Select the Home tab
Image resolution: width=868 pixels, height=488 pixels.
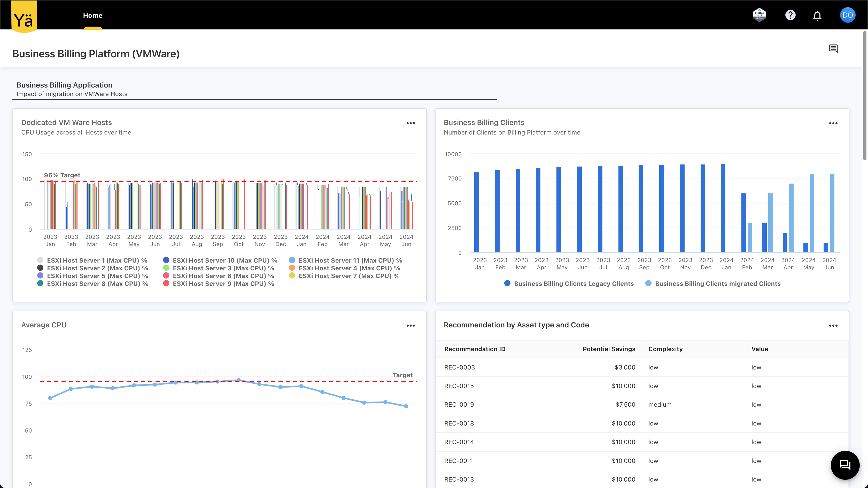[93, 15]
